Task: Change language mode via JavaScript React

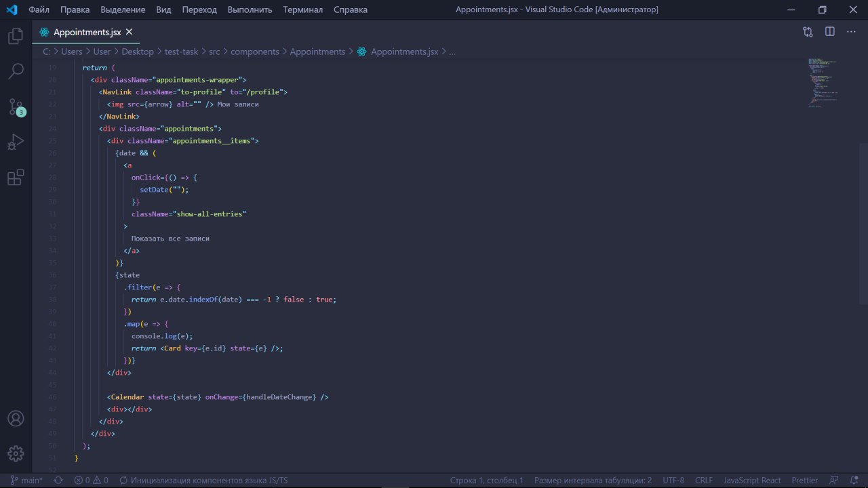Action: (x=752, y=481)
